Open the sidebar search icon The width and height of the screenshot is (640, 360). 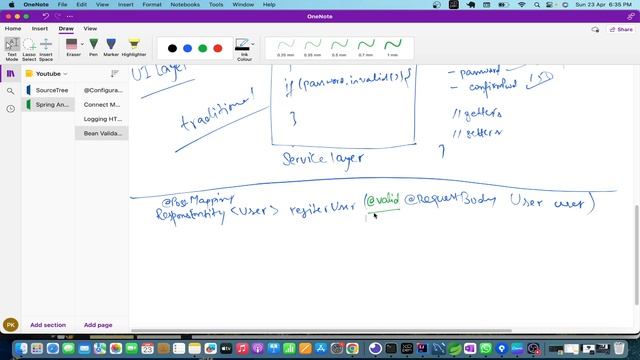(11, 91)
